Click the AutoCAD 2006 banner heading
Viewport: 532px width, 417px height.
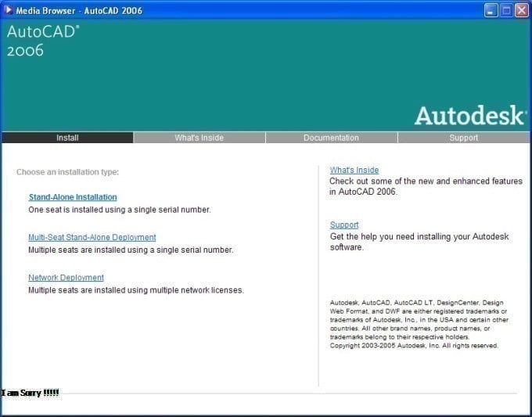[x=43, y=41]
